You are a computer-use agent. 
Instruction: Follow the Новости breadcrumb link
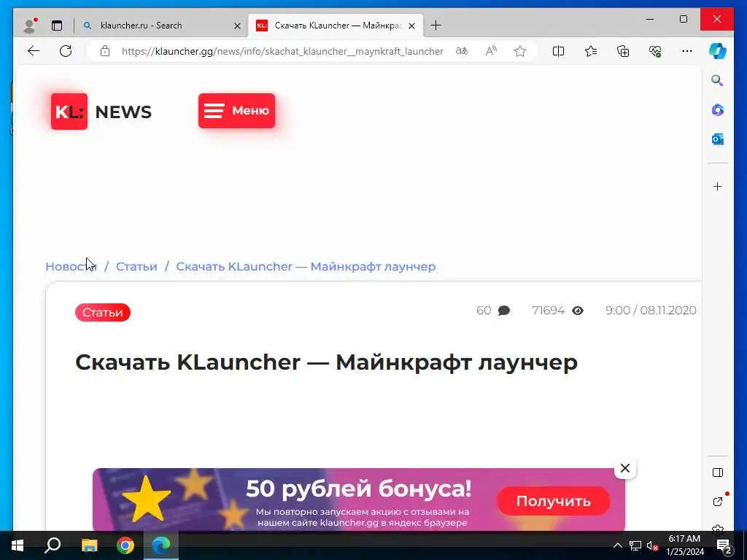tap(71, 266)
